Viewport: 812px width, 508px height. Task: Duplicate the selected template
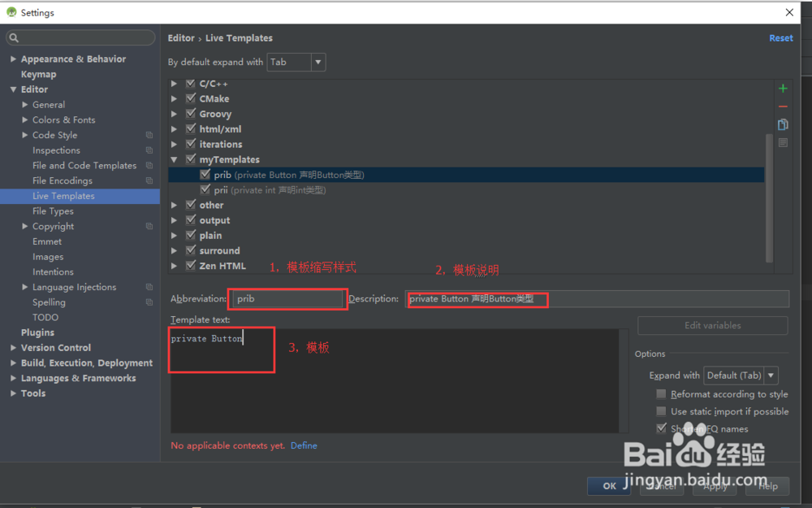(x=782, y=124)
